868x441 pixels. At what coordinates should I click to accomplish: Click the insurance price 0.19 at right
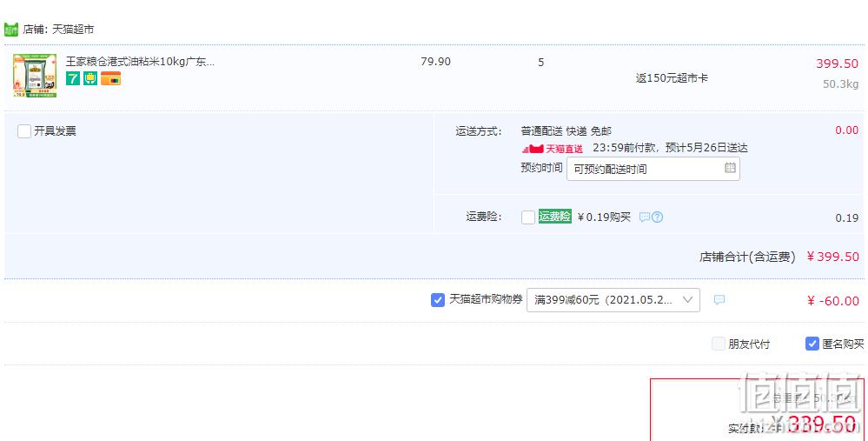[x=846, y=217]
